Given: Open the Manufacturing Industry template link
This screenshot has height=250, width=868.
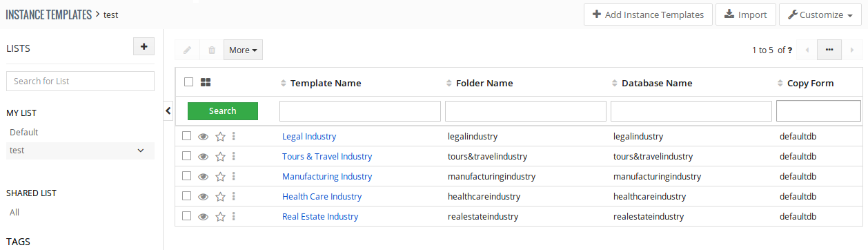Looking at the screenshot, I should pos(327,177).
